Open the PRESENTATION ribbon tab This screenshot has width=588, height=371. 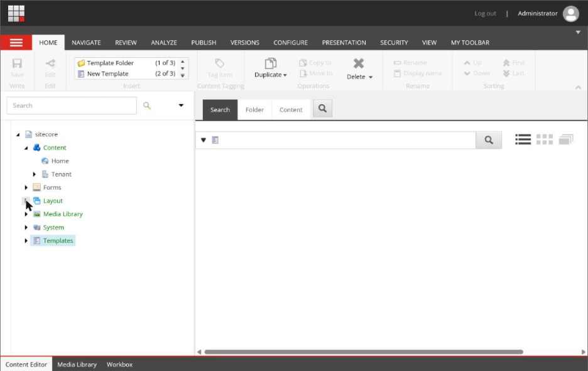coord(344,43)
